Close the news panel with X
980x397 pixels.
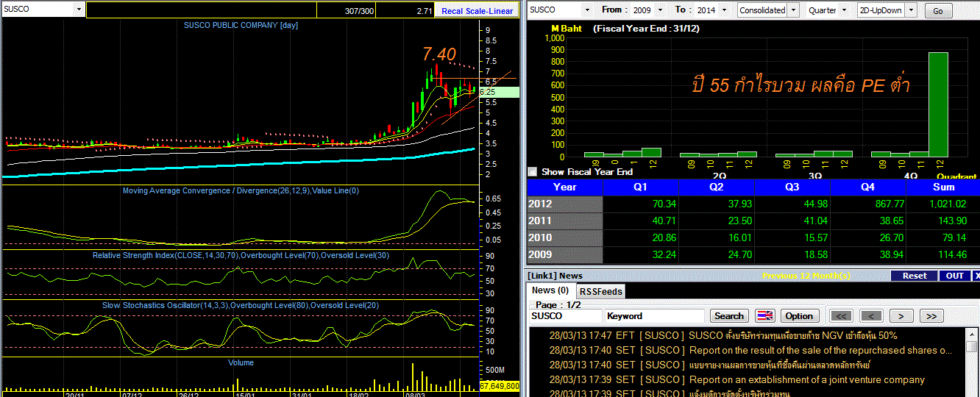coord(976,276)
